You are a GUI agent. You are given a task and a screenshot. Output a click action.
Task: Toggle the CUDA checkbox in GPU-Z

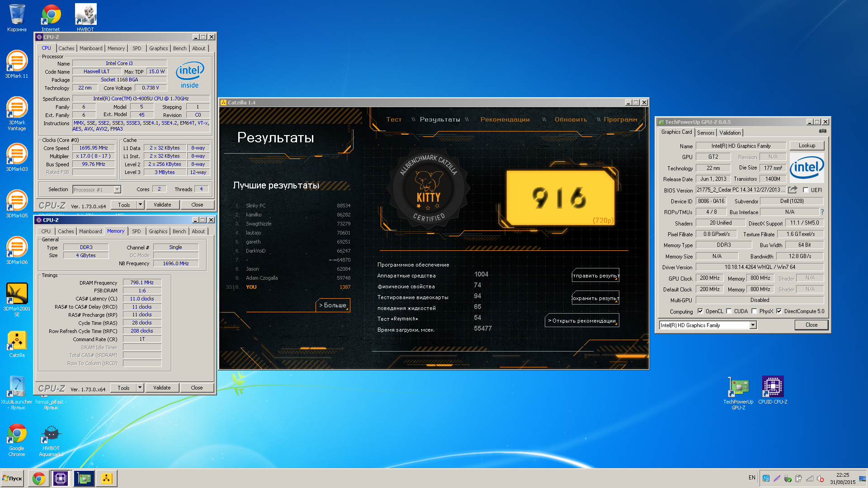click(729, 311)
